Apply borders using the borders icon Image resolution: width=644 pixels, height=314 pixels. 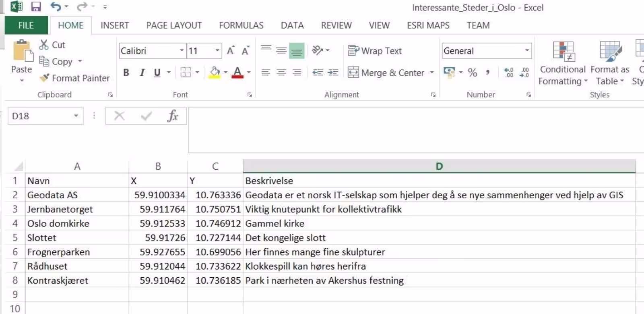click(x=186, y=73)
